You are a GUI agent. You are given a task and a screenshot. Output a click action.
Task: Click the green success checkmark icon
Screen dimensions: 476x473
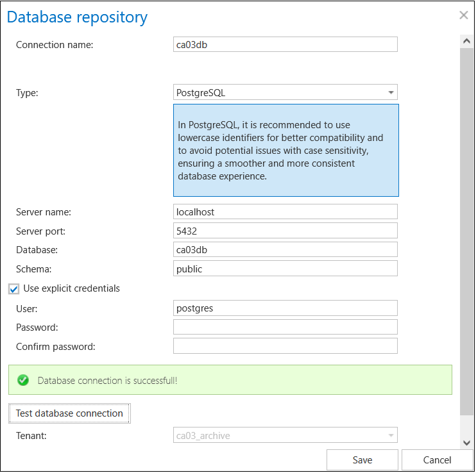23,380
